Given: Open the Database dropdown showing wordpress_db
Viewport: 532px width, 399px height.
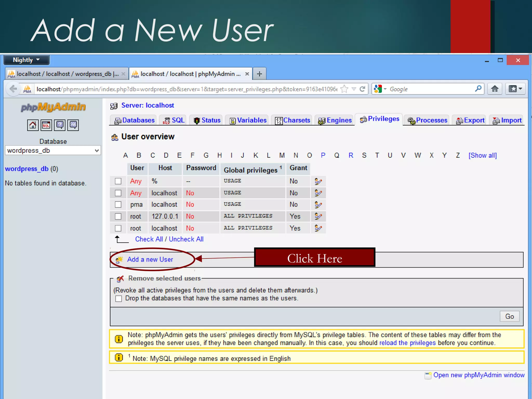Looking at the screenshot, I should point(53,150).
